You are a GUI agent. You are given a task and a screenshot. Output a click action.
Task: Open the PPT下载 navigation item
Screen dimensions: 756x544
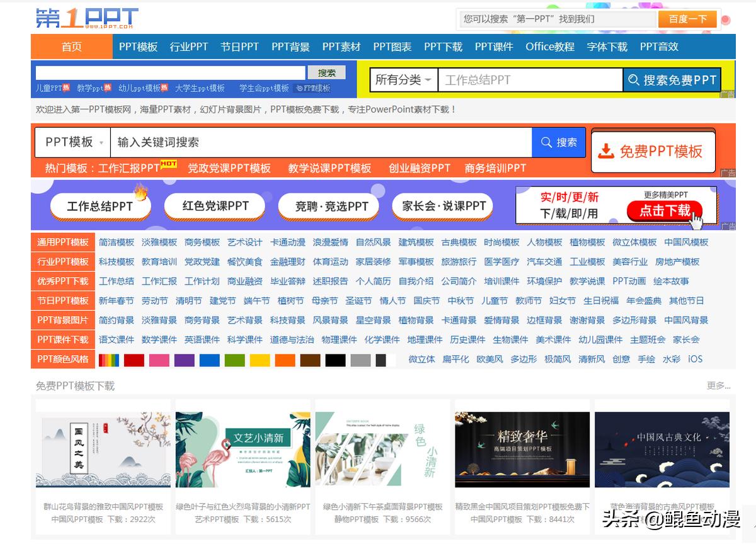click(x=443, y=47)
